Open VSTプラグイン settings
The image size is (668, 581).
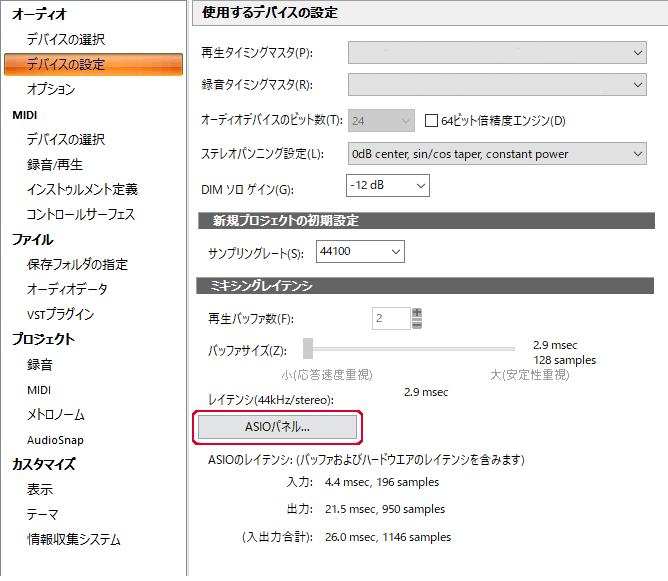tap(60, 314)
